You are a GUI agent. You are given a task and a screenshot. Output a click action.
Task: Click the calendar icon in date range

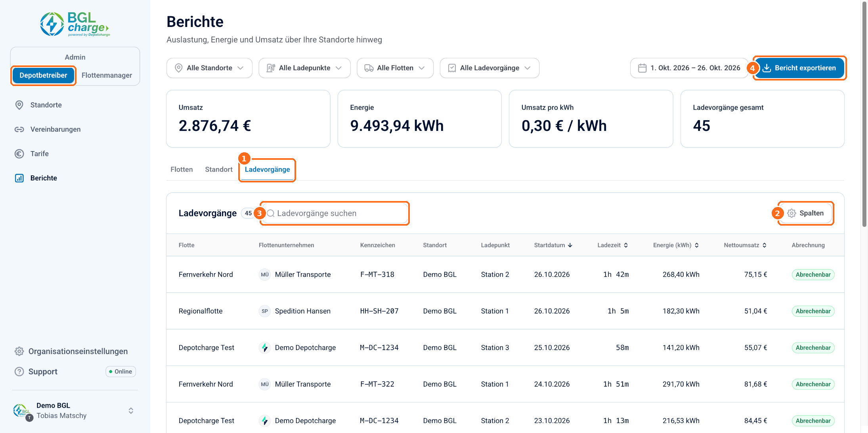coord(642,68)
